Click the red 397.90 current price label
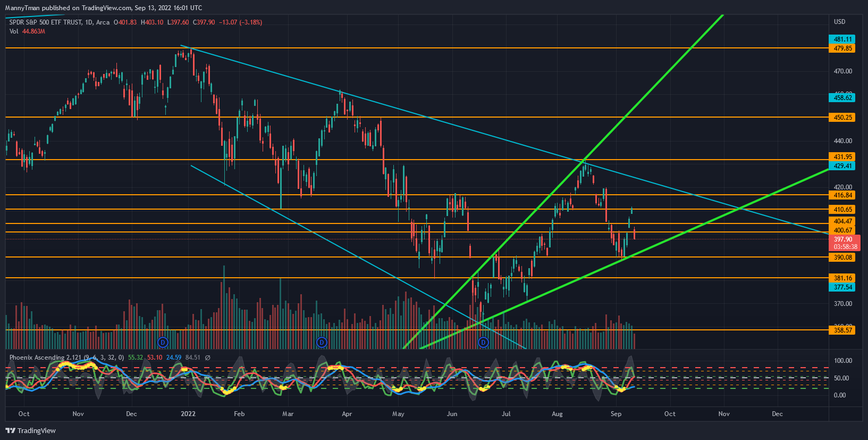 point(844,239)
